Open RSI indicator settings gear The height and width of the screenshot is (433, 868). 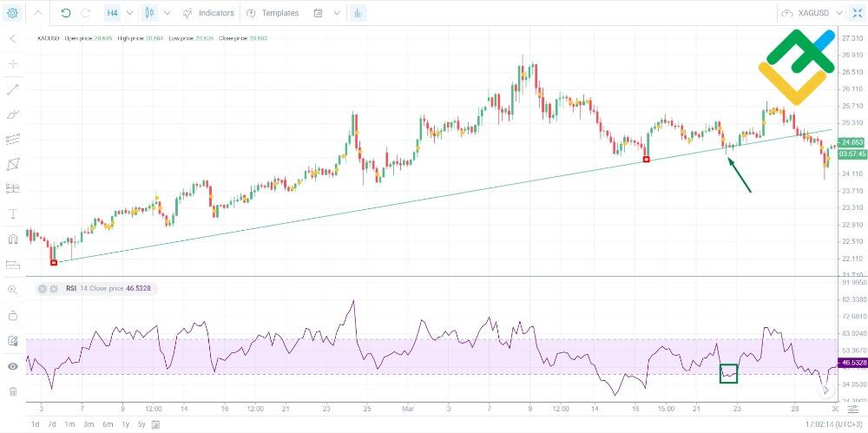pos(54,288)
